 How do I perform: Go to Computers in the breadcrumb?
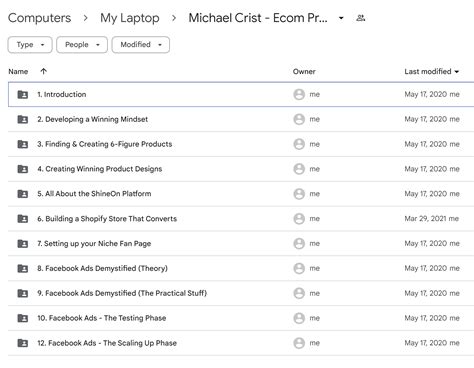pos(40,18)
